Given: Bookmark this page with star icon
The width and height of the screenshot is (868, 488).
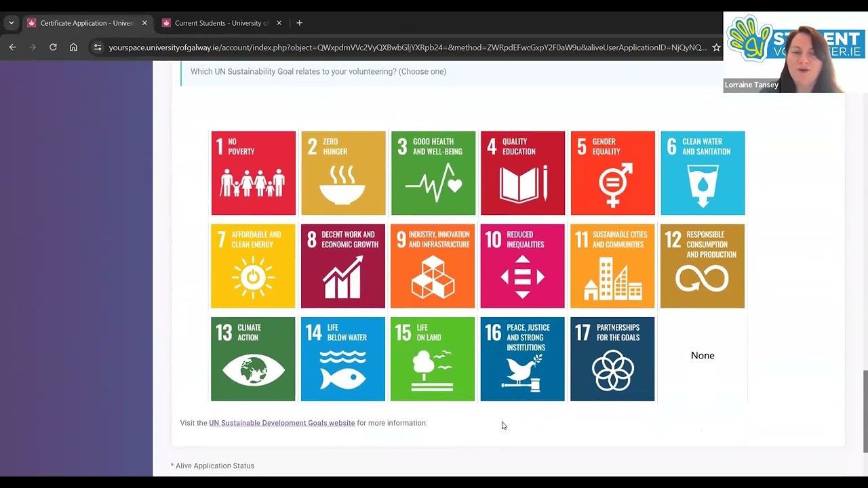Looking at the screenshot, I should 716,47.
